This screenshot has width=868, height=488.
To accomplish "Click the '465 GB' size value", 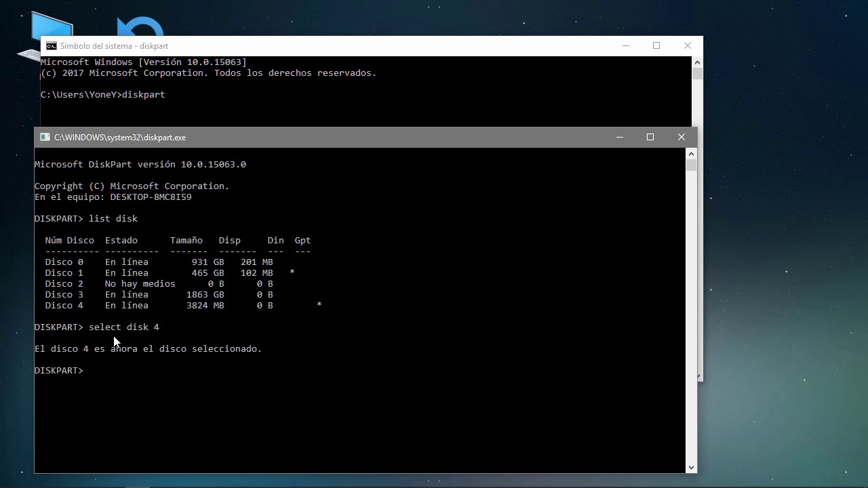I will 208,273.
